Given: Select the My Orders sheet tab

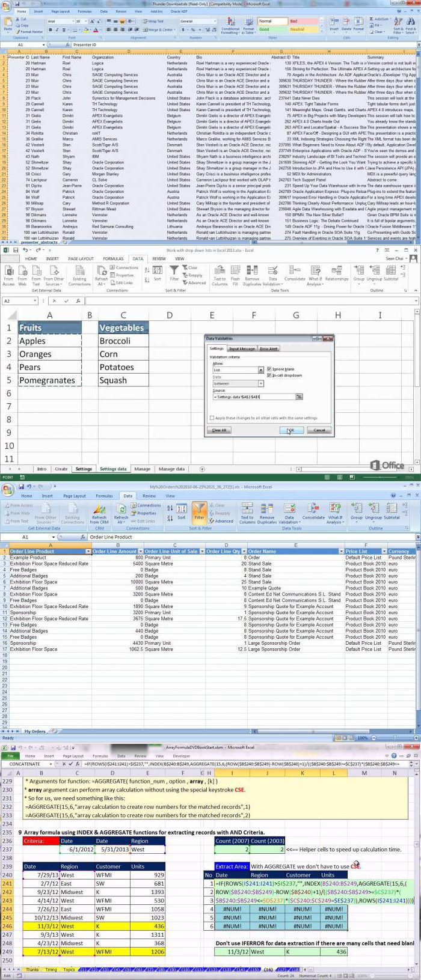Looking at the screenshot, I should [x=35, y=731].
